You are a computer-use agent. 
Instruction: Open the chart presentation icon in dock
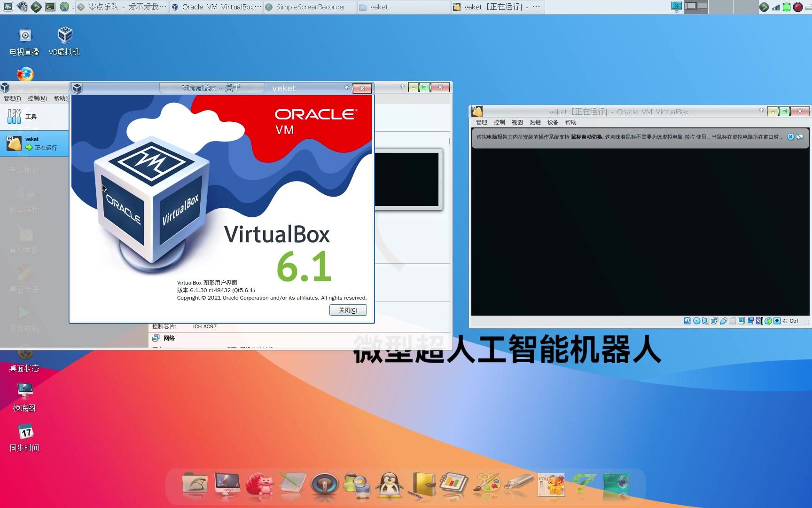[454, 484]
